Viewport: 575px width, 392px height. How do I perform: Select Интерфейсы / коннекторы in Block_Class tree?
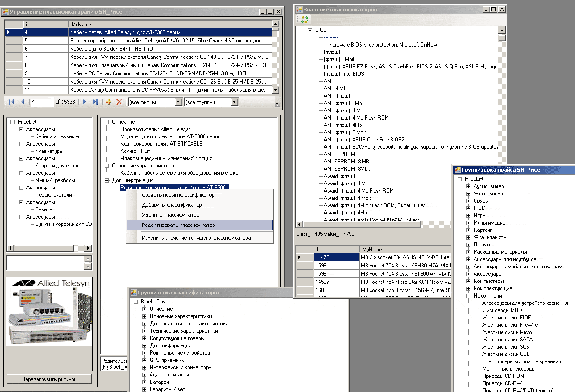coord(181,367)
